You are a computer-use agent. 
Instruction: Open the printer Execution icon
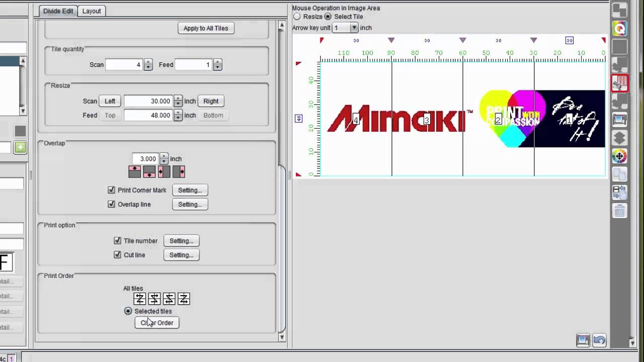(x=619, y=121)
